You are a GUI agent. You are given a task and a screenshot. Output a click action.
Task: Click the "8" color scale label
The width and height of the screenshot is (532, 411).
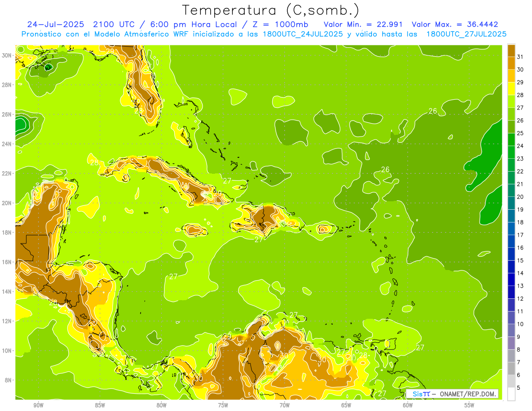click(x=518, y=350)
